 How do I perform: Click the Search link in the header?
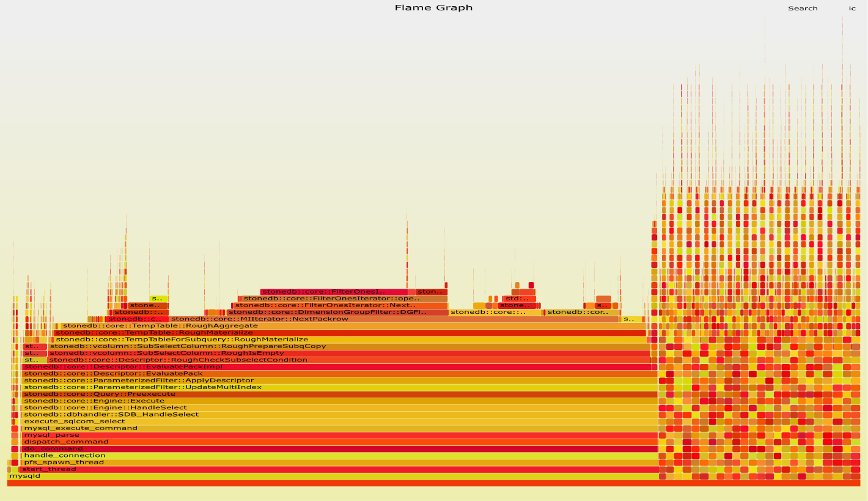pos(803,8)
